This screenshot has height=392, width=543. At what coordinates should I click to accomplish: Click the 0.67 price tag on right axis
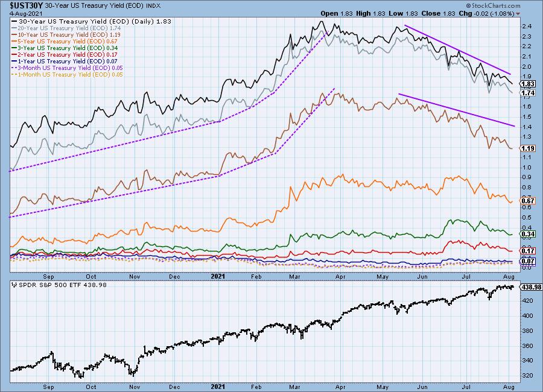527,201
